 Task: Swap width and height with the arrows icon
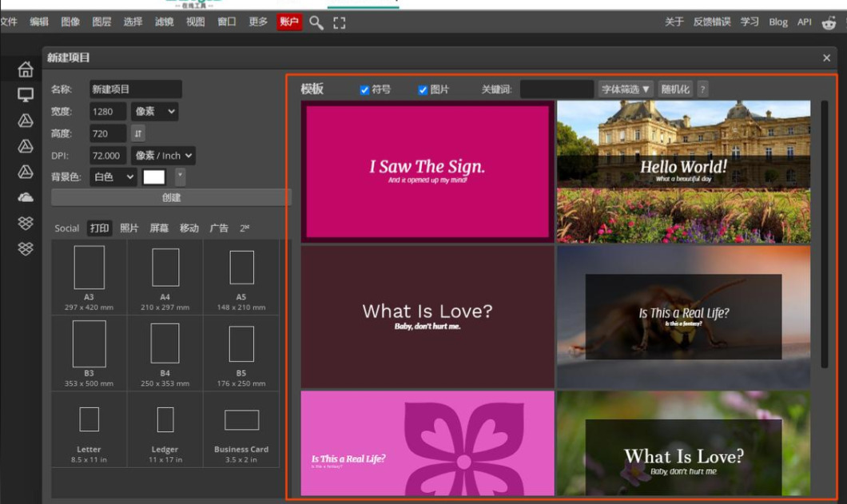click(138, 133)
